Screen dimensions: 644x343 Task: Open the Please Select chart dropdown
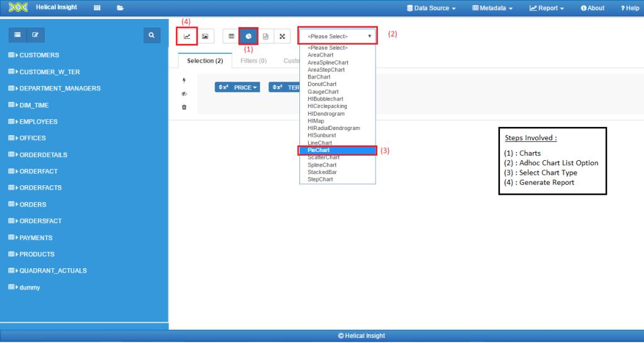338,36
